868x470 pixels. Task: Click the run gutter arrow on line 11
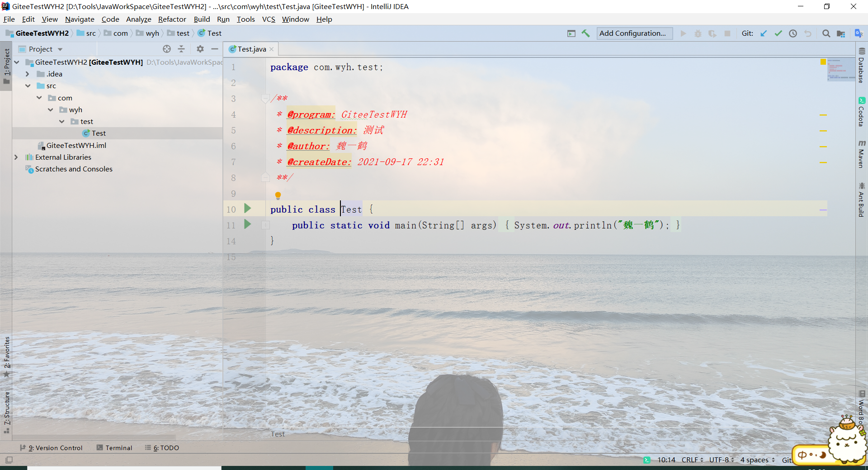coord(247,224)
